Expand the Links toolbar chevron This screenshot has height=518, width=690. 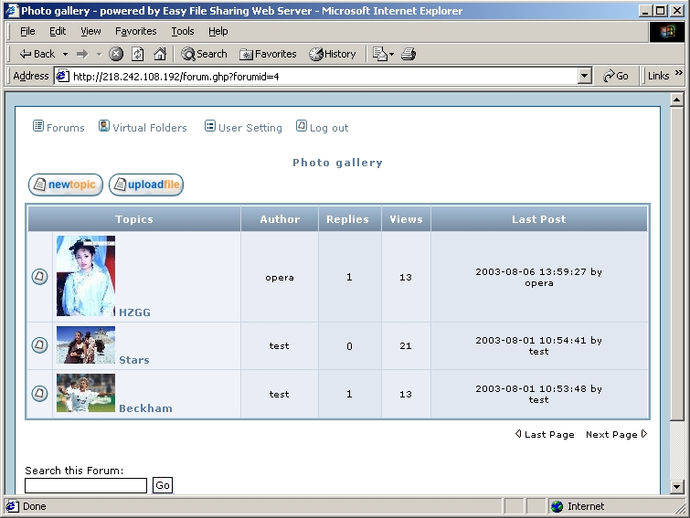pos(679,73)
